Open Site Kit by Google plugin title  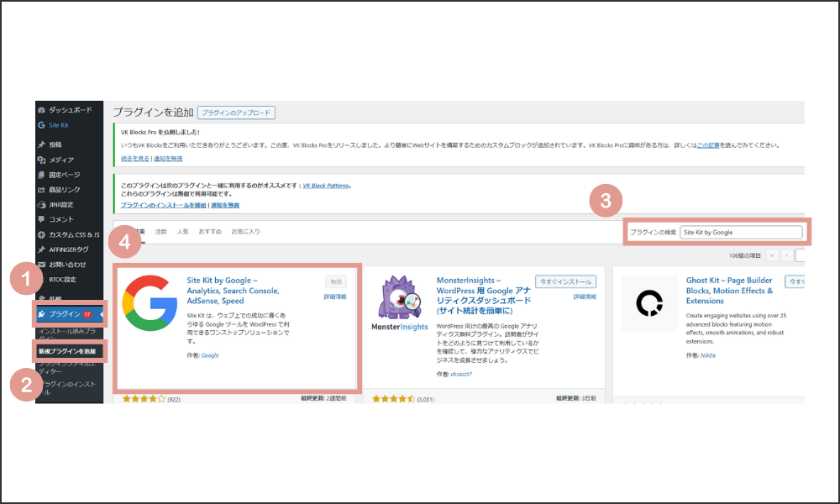tap(233, 291)
